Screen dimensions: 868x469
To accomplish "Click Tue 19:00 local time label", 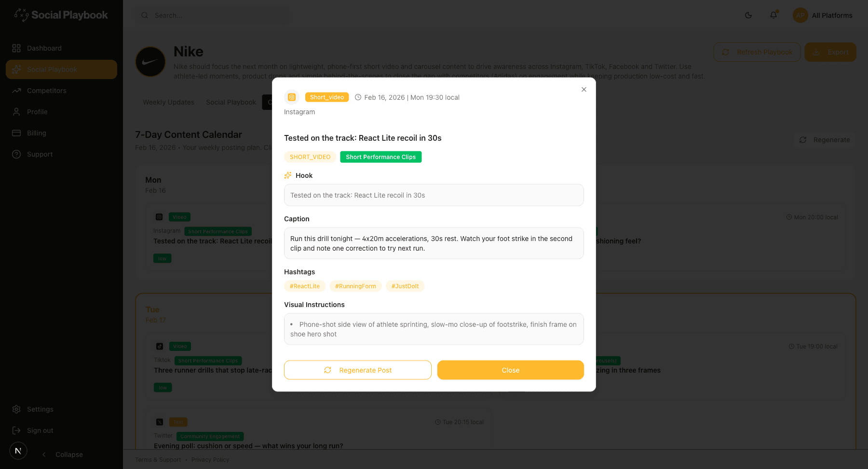I will pyautogui.click(x=813, y=347).
